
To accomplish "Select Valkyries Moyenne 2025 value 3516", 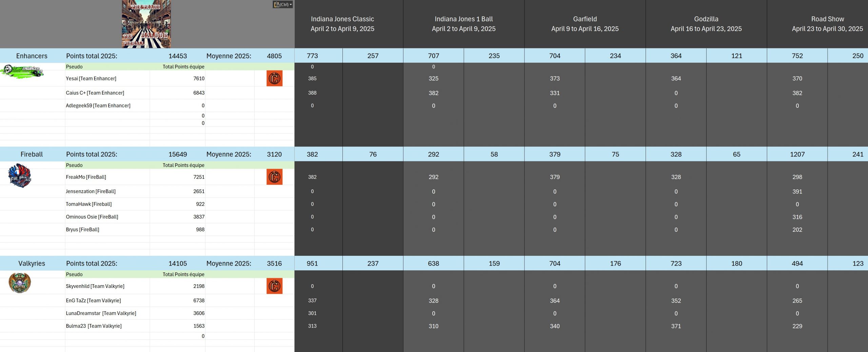I will (x=274, y=263).
